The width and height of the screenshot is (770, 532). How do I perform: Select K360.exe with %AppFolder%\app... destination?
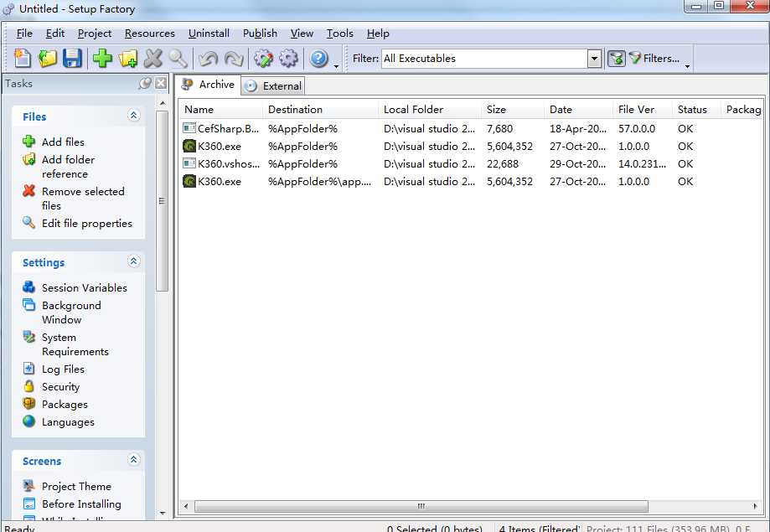pos(472,182)
